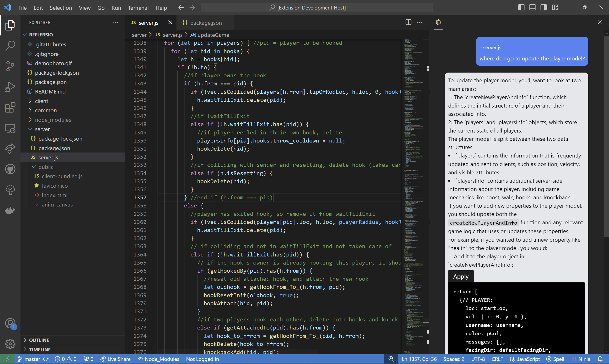Toggle secondary side bar visibility
Viewport: 609px width, 364px height.
[543, 7]
